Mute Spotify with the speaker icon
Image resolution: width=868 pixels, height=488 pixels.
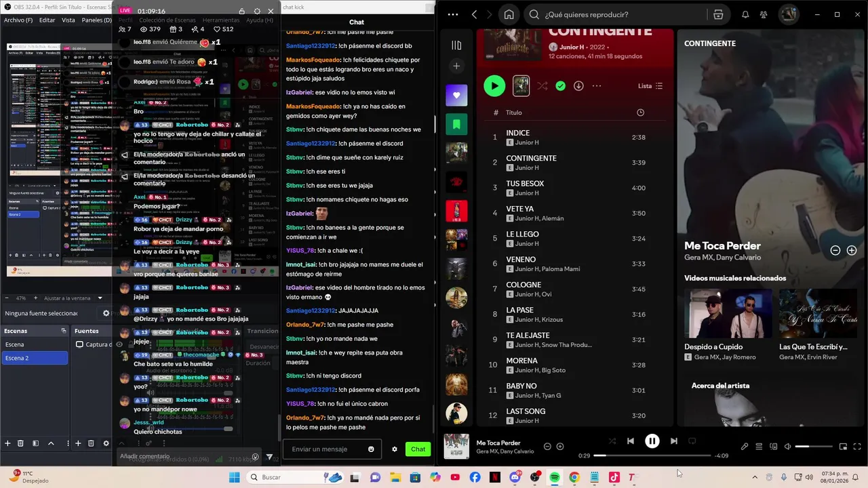click(787, 447)
